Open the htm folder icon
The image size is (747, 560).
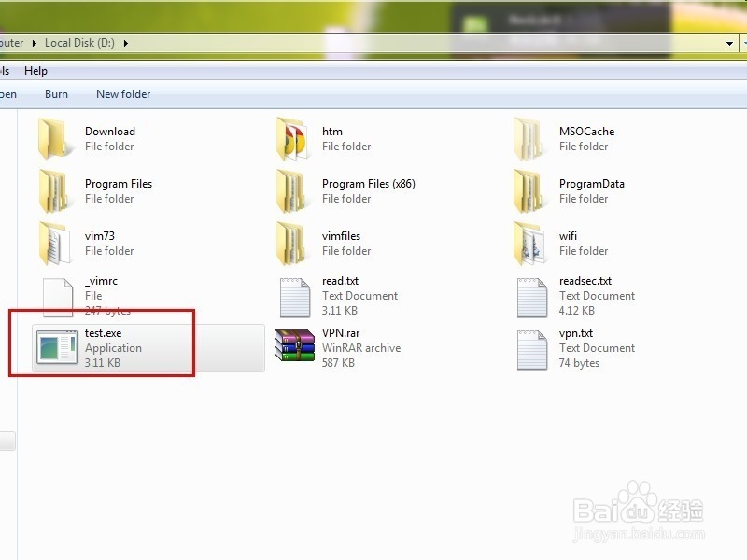click(x=292, y=138)
